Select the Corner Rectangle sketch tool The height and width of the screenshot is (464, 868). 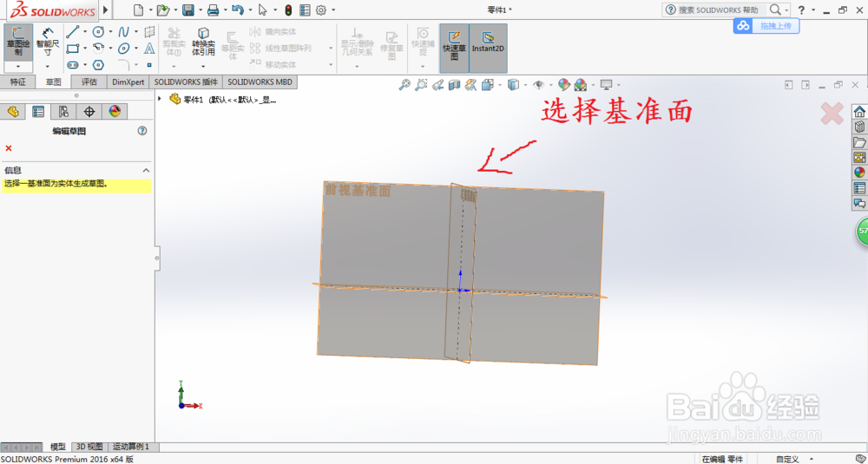click(x=73, y=49)
